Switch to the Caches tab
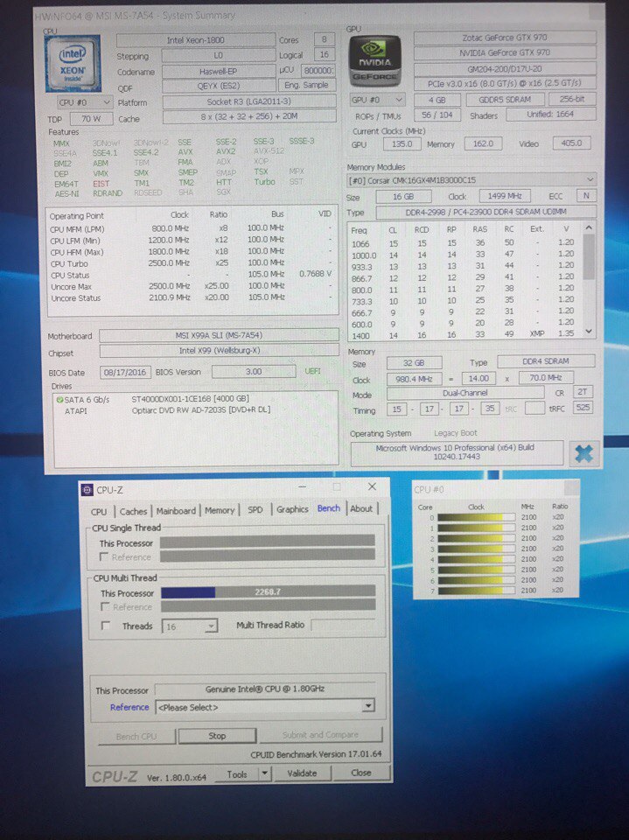 tap(133, 511)
